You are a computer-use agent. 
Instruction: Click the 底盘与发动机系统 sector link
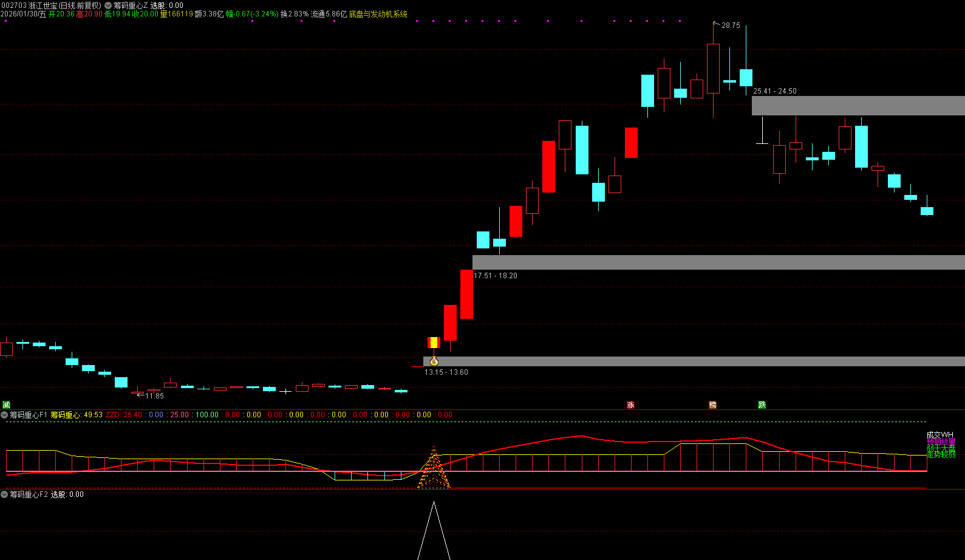378,14
